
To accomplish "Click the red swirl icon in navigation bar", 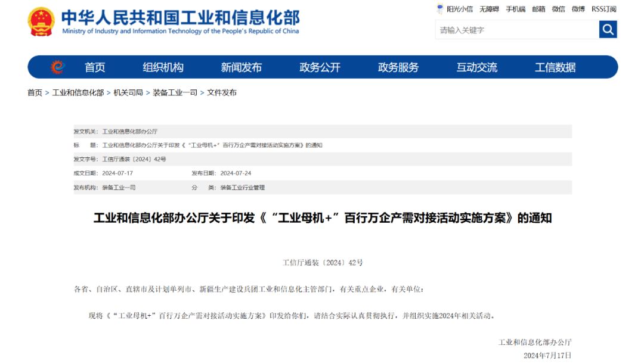I will click(57, 67).
